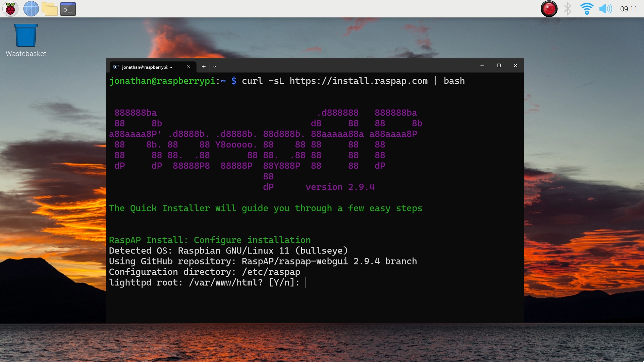Click the 'version 2.9.4' text

[340, 187]
